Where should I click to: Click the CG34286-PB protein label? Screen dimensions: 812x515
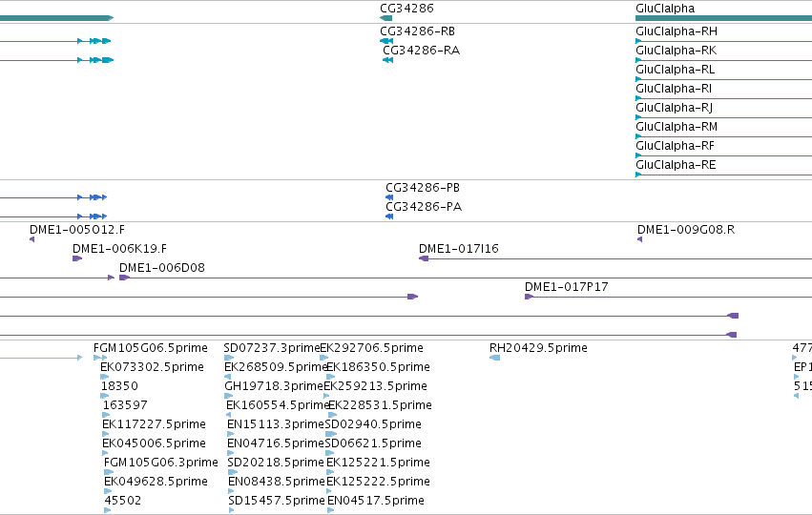pos(423,187)
